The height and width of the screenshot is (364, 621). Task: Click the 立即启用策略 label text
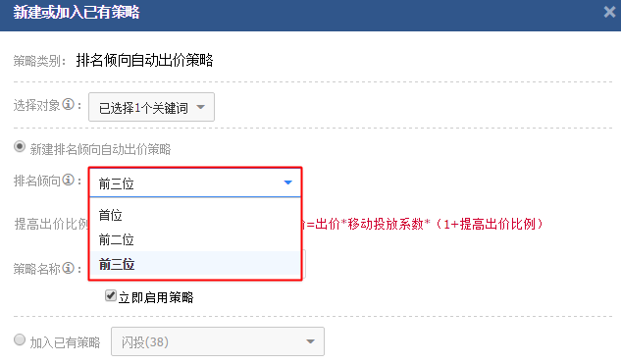[156, 297]
